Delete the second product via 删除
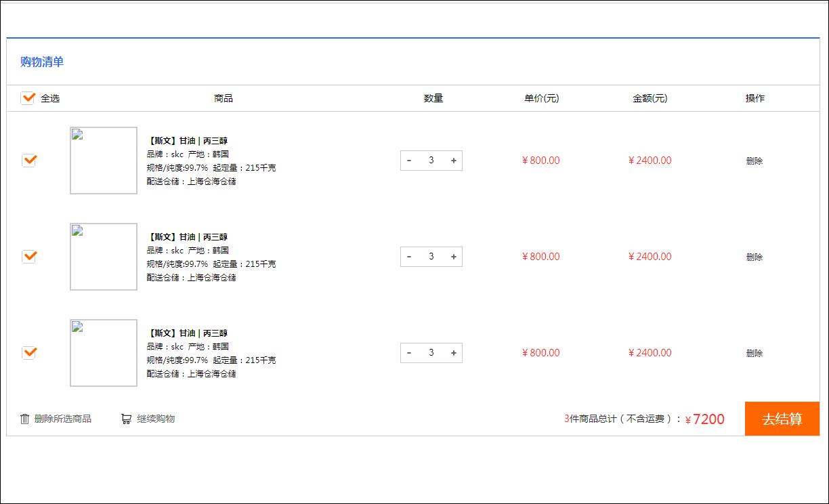 [x=754, y=257]
